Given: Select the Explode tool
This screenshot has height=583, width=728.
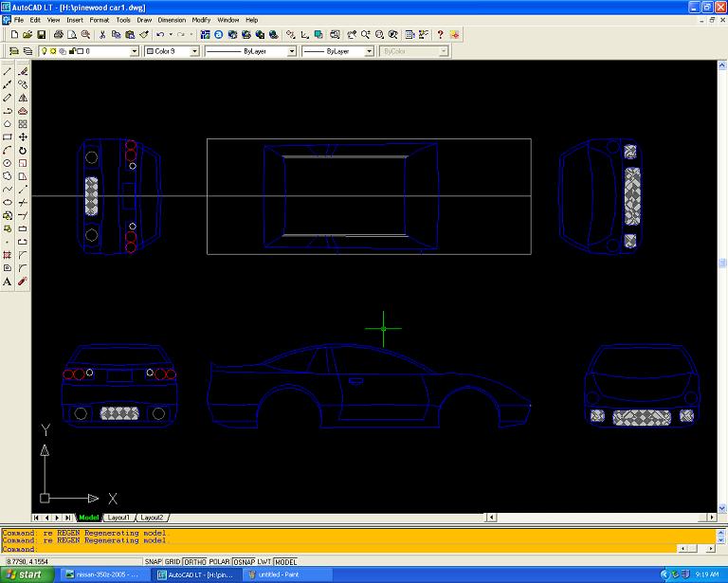Looking at the screenshot, I should point(23,282).
